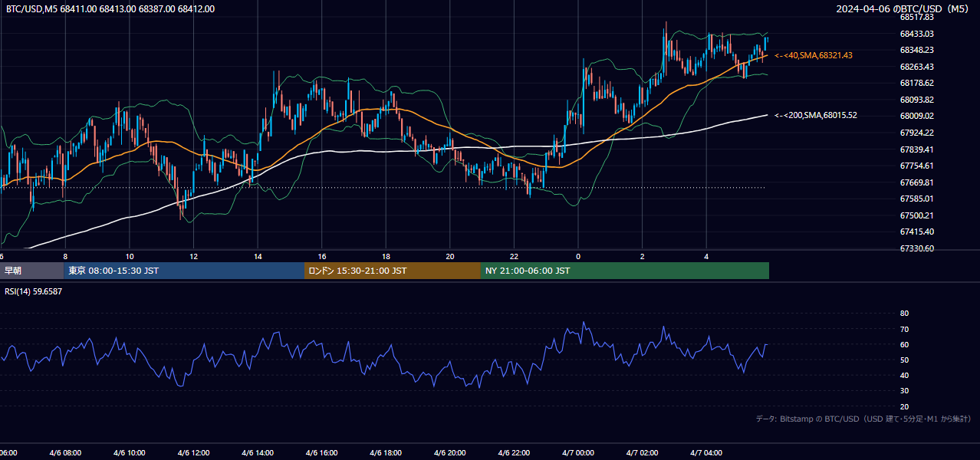Click the bottom time label 4/6 10:00
The width and height of the screenshot is (980, 460).
click(129, 453)
